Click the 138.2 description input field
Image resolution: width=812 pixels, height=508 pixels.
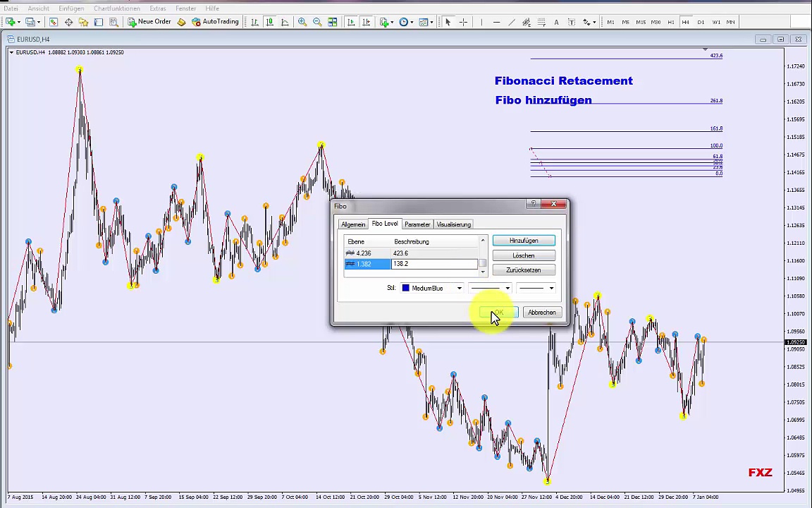click(x=434, y=264)
